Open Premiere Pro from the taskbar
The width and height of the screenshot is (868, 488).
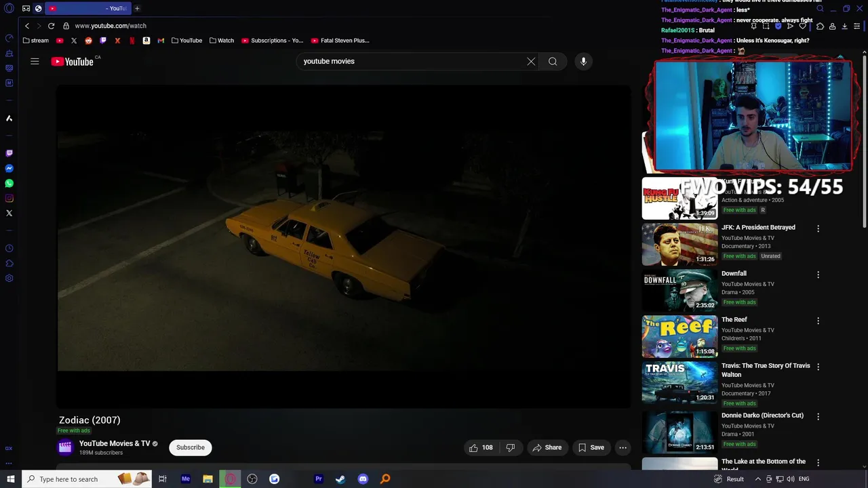(x=318, y=479)
